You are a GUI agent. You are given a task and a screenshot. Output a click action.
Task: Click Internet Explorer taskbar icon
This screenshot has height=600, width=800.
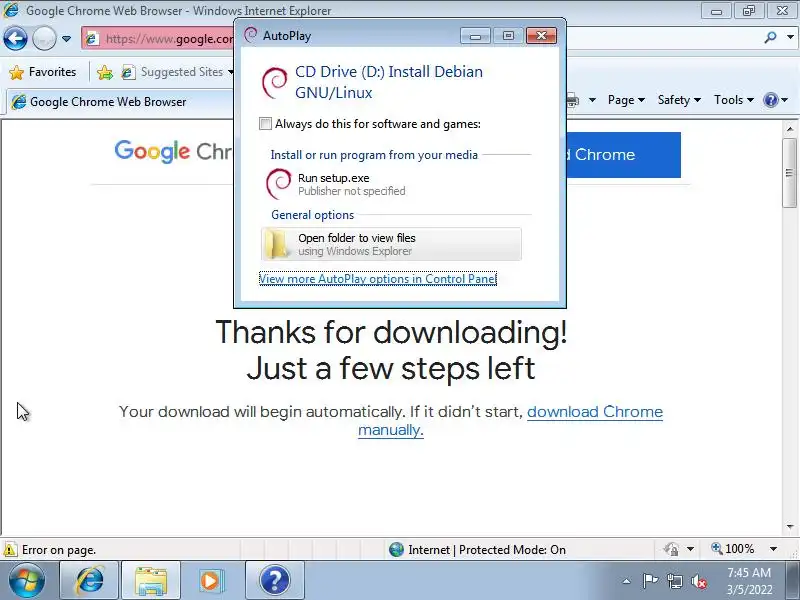tap(89, 580)
